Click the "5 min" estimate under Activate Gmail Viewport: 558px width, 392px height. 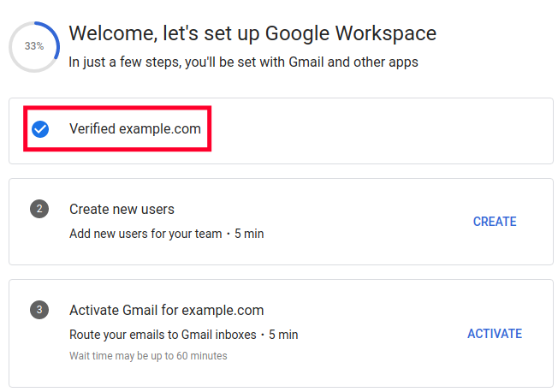pyautogui.click(x=283, y=334)
